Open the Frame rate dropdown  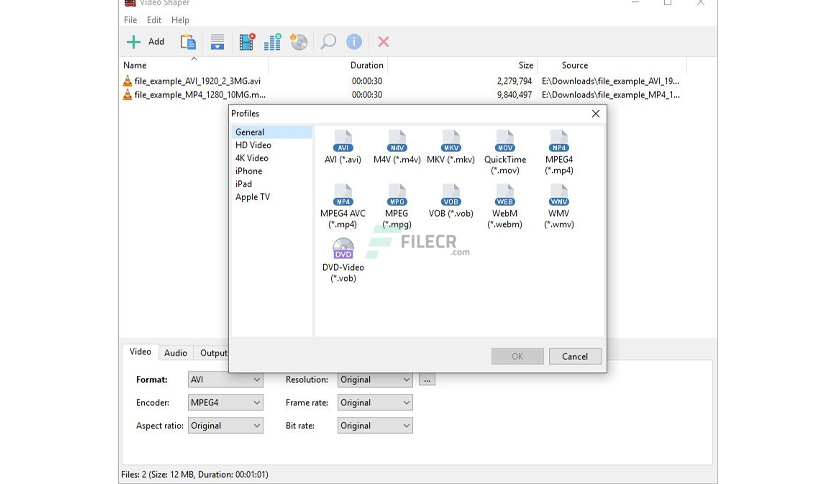375,402
